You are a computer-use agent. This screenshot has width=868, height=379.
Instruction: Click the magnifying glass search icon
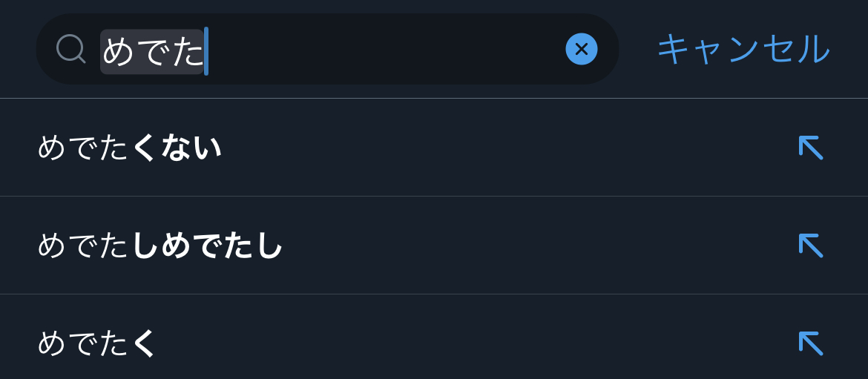click(x=70, y=49)
